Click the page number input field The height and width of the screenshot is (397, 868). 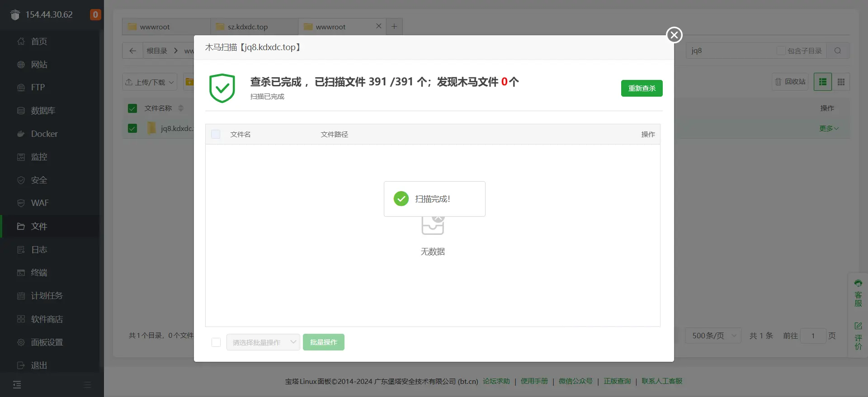pos(813,336)
